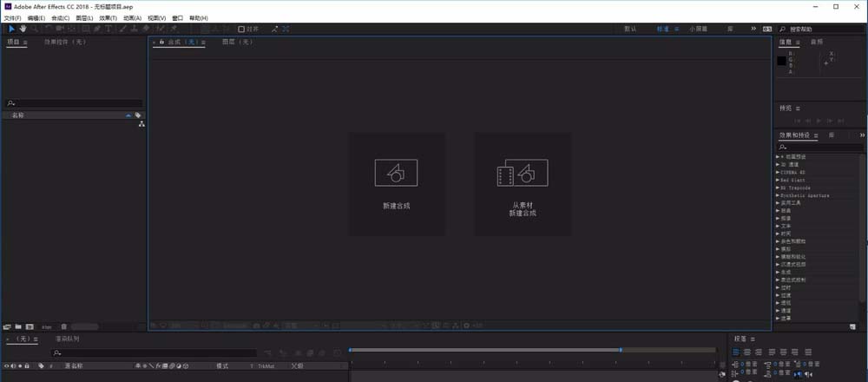Toggle the timeline audio speaker column icon
Viewport: 868px width, 382px height.
tap(13, 366)
